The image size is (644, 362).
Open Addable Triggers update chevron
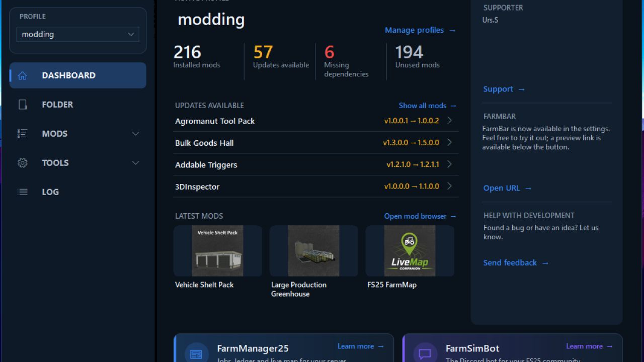(449, 164)
